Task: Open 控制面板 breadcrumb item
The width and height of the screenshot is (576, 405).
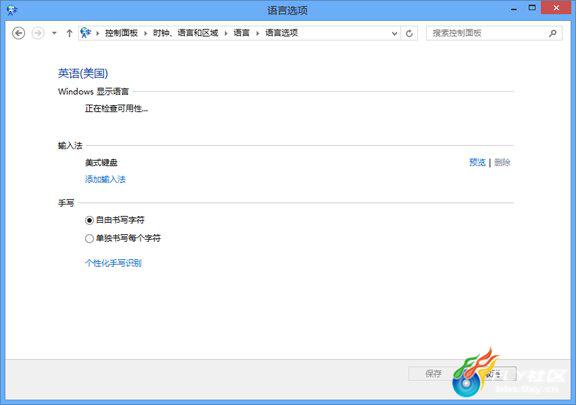Action: (x=121, y=33)
